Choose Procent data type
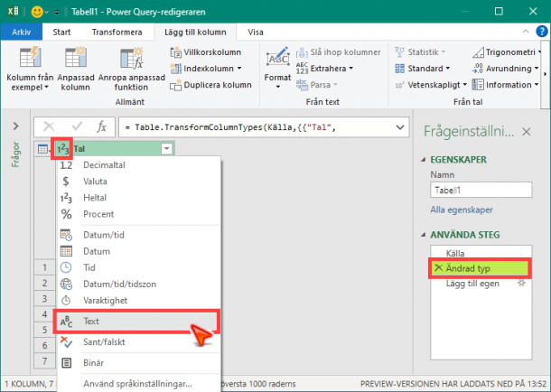 (x=137, y=214)
